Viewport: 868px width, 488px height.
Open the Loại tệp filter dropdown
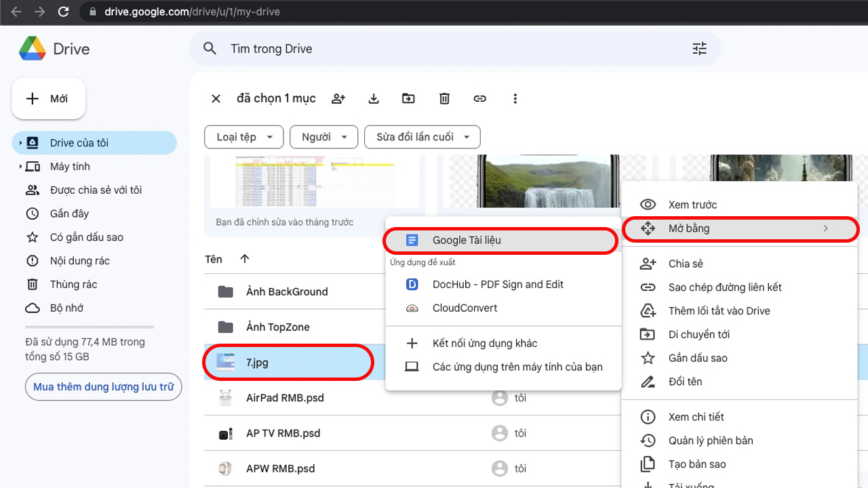(244, 137)
